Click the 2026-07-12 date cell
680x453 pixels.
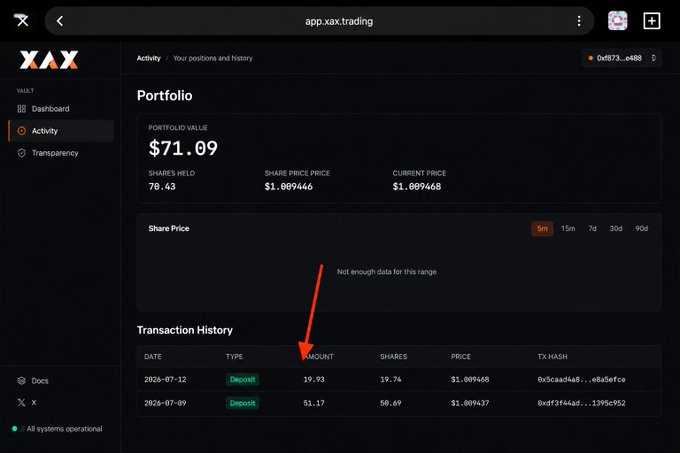(165, 380)
